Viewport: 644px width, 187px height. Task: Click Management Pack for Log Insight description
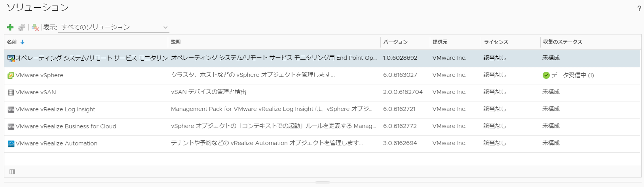[x=272, y=109]
